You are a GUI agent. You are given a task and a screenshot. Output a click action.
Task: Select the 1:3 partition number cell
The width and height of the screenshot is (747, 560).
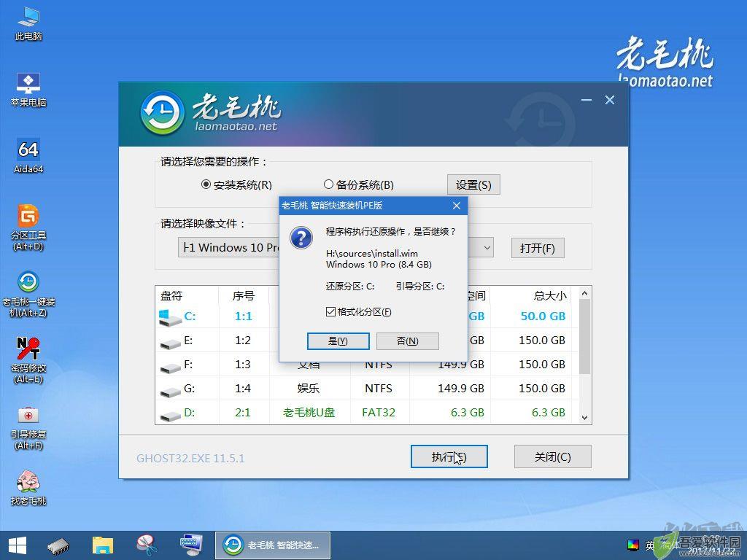pos(243,365)
